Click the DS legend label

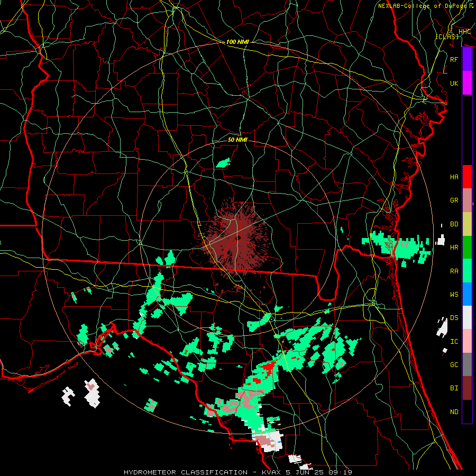[x=454, y=318]
